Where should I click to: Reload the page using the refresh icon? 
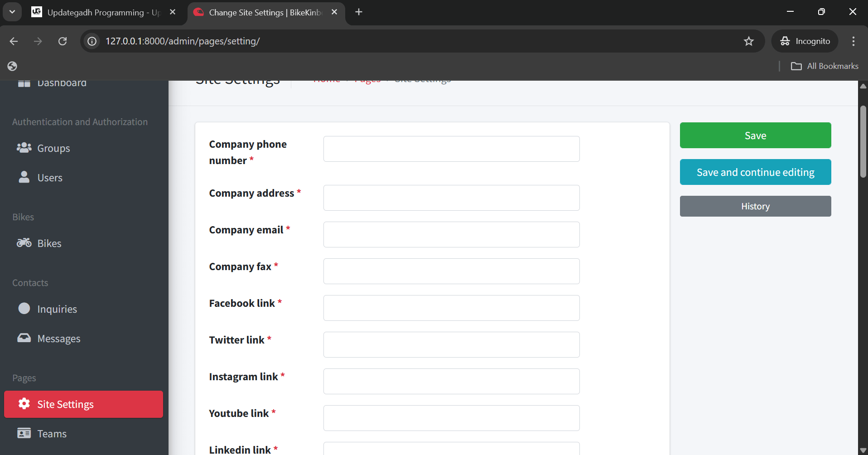[63, 41]
